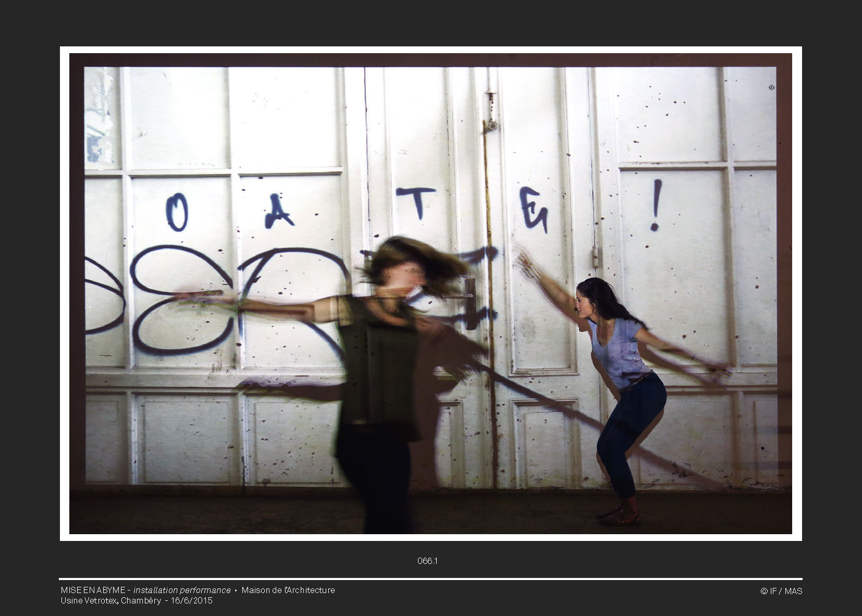Screen dimensions: 862x616
Task: Click the graffiti letter A on wall
Action: click(x=278, y=212)
